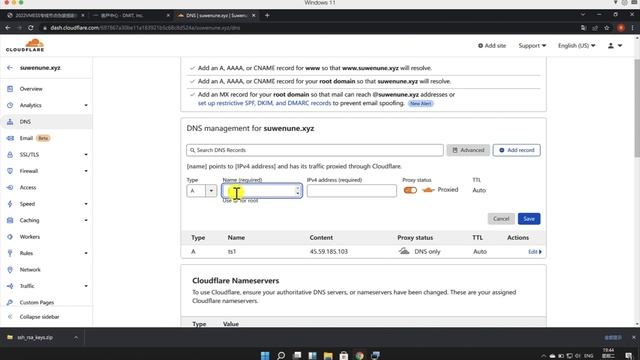The height and width of the screenshot is (360, 640).
Task: Close the downloads bar
Action: pyautogui.click(x=633, y=338)
